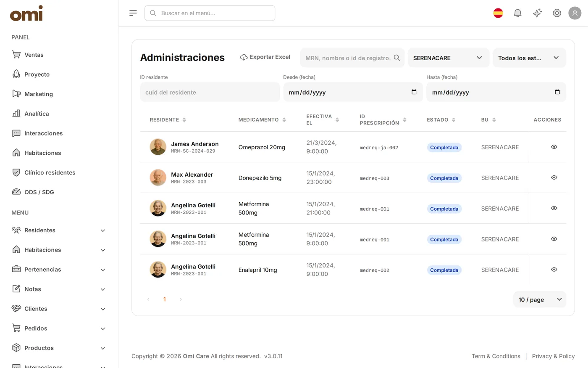The image size is (588, 368).
Task: Click Exportar Excel button
Action: (x=265, y=57)
